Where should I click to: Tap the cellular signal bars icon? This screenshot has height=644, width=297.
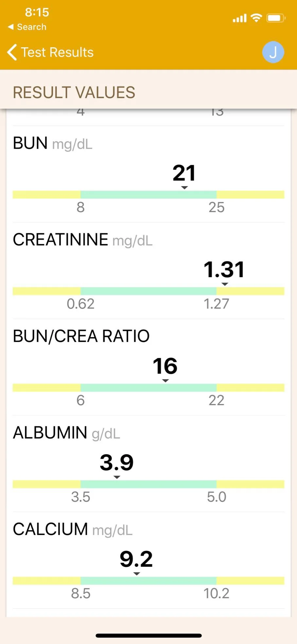tap(239, 18)
